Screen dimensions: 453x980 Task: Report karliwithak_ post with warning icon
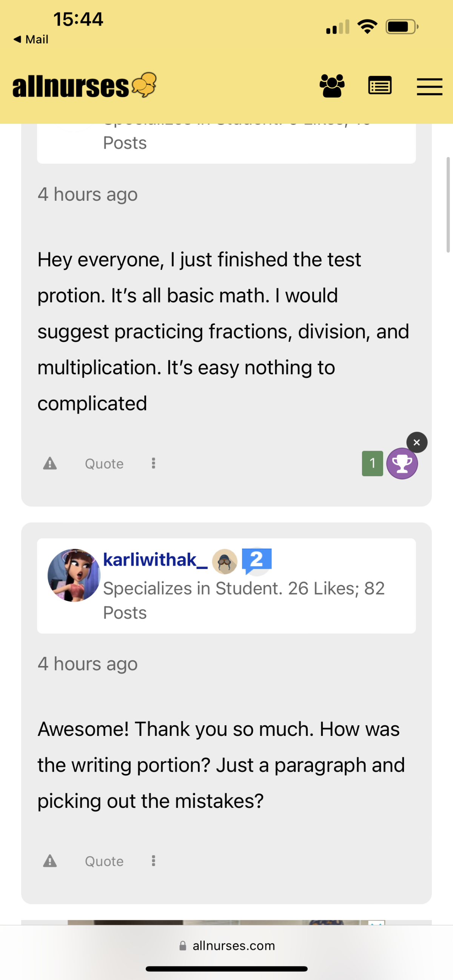click(50, 861)
